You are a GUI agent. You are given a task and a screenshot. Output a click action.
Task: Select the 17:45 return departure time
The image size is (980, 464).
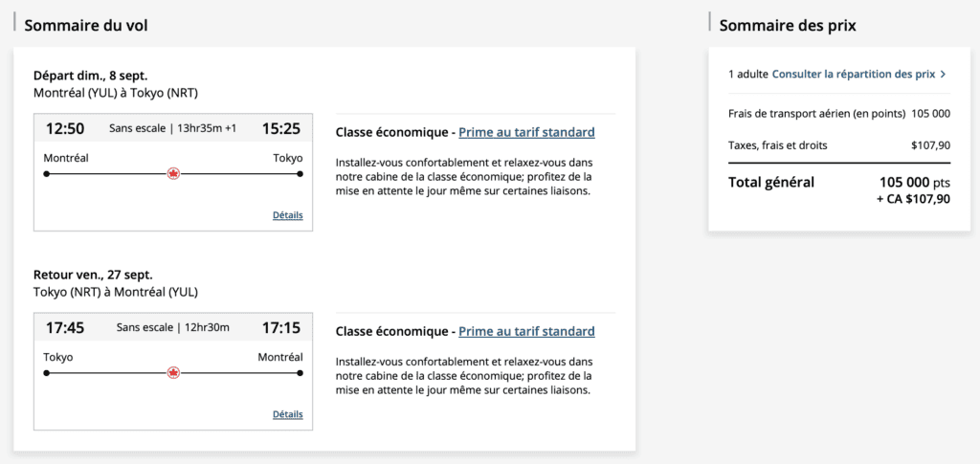point(65,327)
